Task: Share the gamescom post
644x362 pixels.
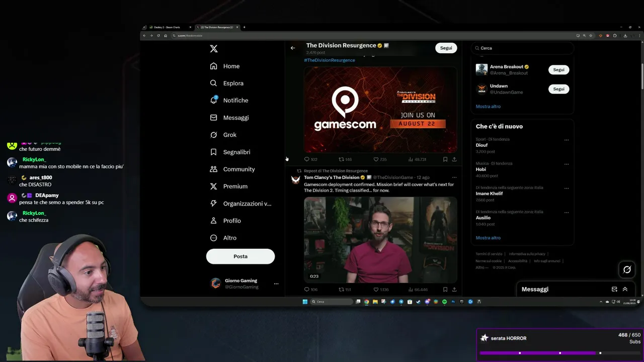Action: [x=454, y=159]
